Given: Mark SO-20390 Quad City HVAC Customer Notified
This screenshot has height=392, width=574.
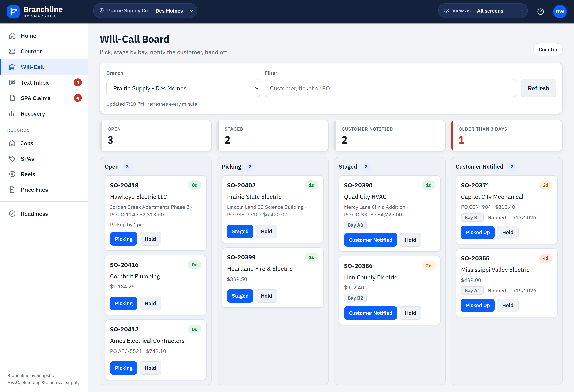Looking at the screenshot, I should pyautogui.click(x=371, y=240).
